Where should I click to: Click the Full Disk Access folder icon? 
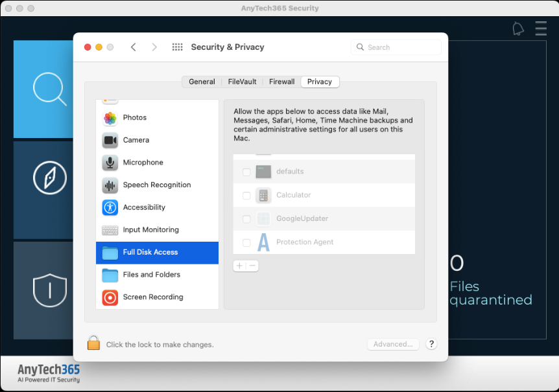coord(110,253)
